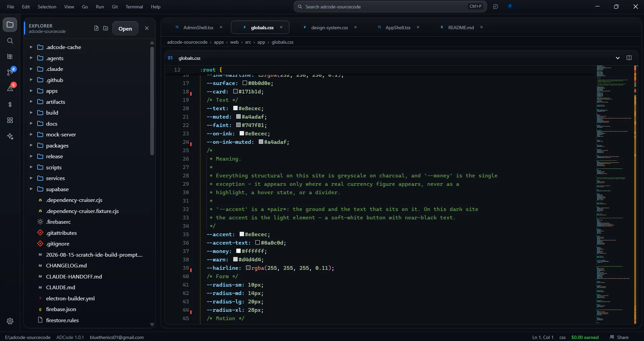Screen dimensions: 644x341
Task: Expand the supabase folder
Action: click(x=31, y=189)
